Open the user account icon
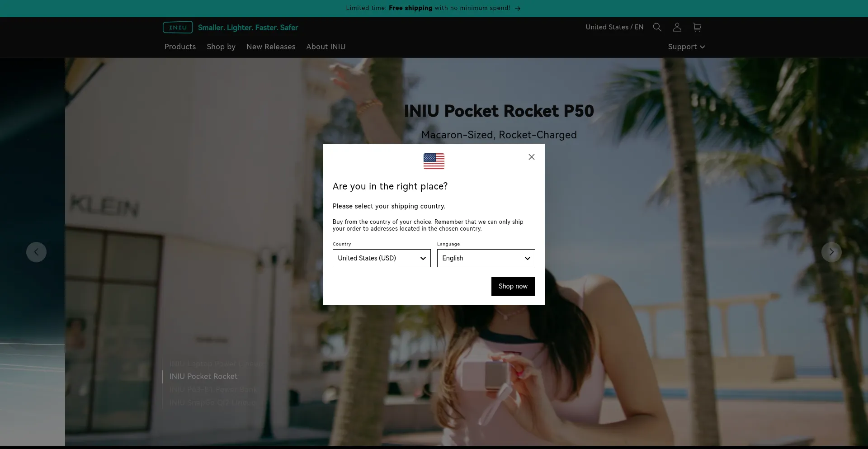This screenshot has width=868, height=449. [677, 27]
